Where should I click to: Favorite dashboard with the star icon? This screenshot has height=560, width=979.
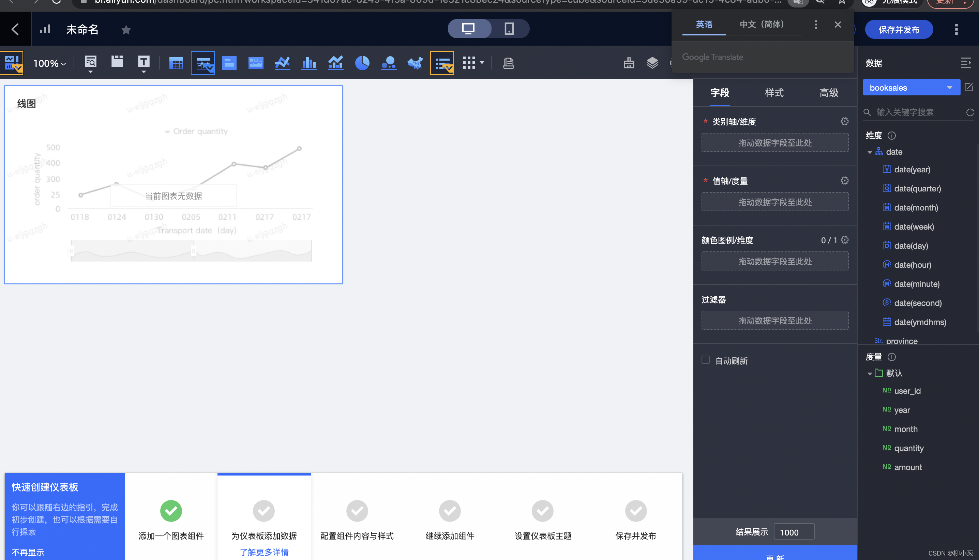[x=126, y=30]
